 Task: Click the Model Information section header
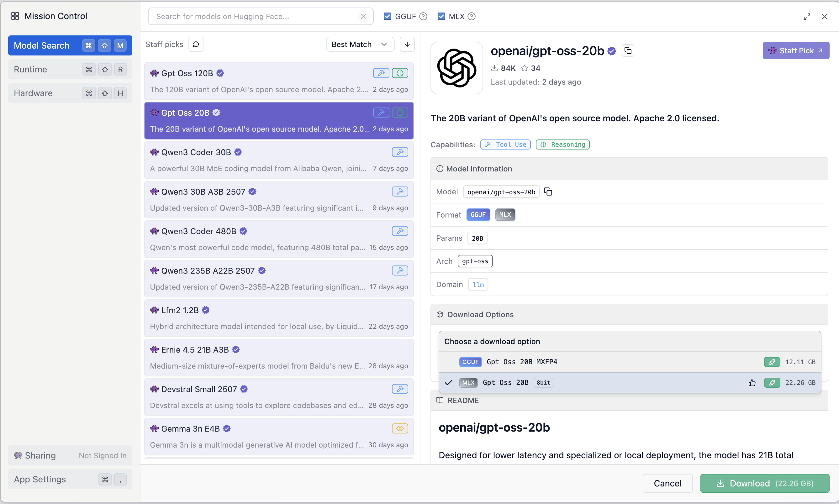point(629,169)
